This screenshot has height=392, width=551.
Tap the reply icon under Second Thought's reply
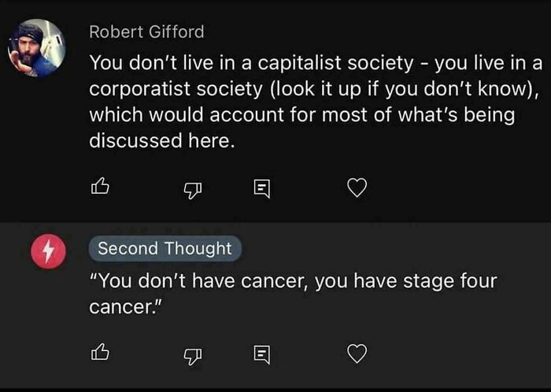click(261, 355)
